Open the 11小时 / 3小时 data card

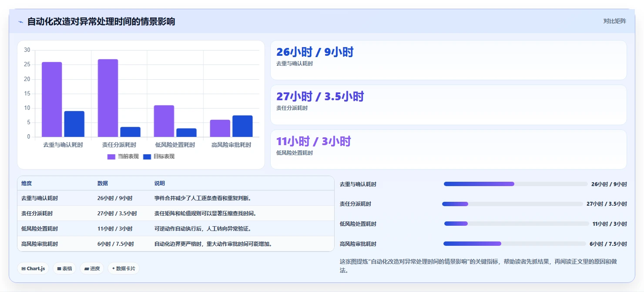click(x=449, y=149)
